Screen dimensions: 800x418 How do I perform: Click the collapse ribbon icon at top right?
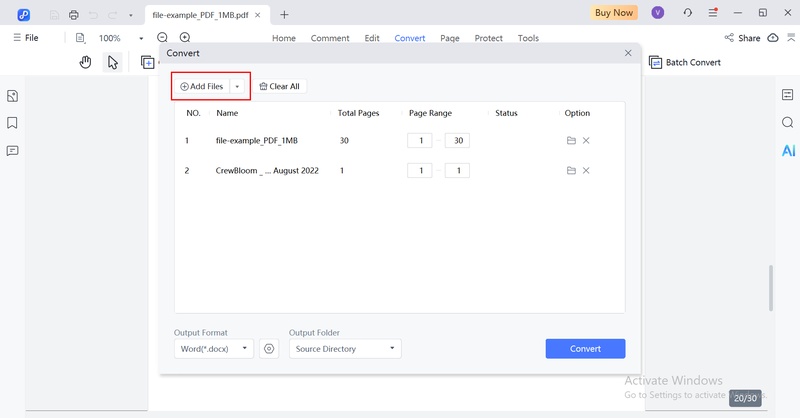(x=791, y=37)
